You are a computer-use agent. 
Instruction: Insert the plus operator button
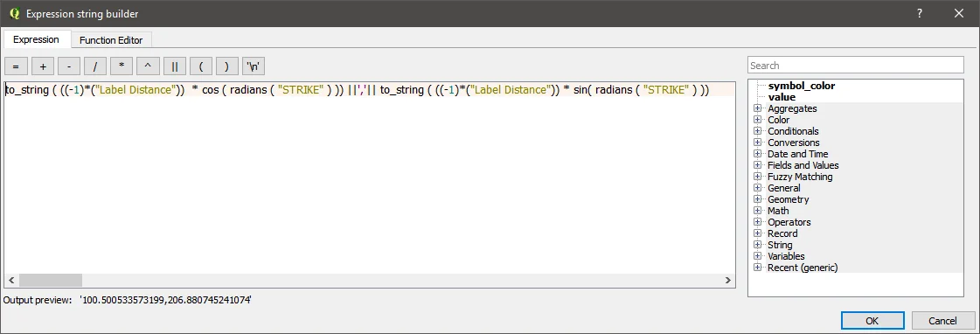(x=43, y=66)
